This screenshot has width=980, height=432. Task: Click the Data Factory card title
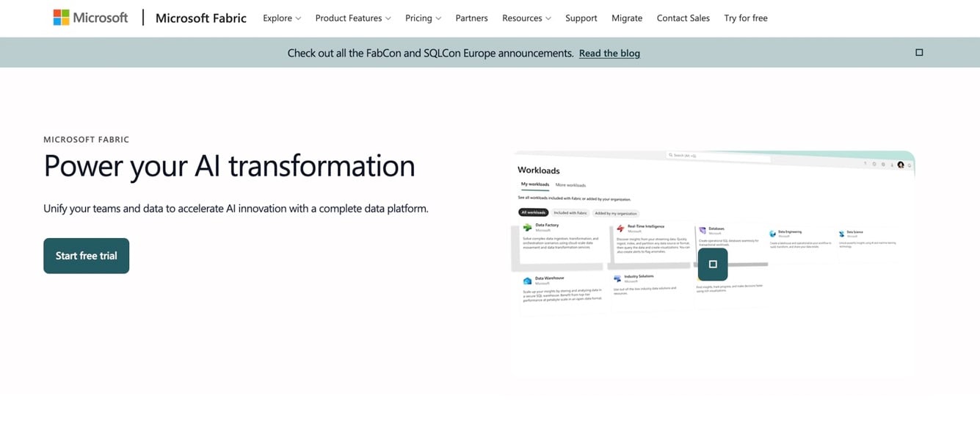coord(547,226)
